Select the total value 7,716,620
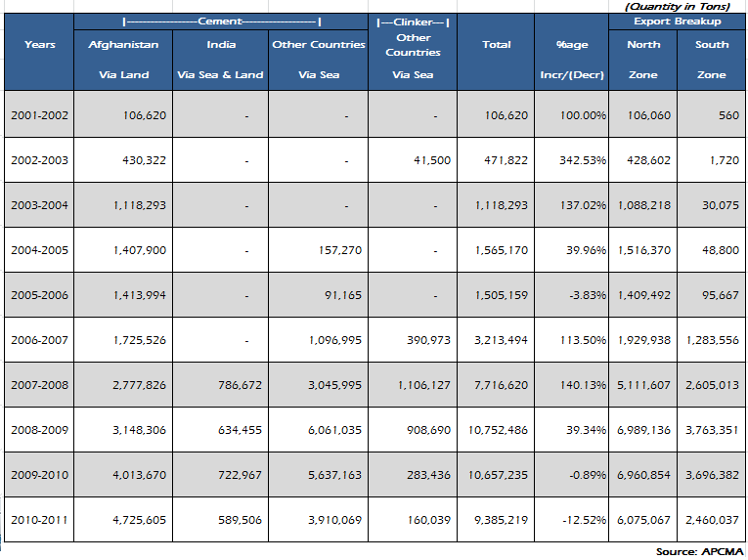 point(500,385)
